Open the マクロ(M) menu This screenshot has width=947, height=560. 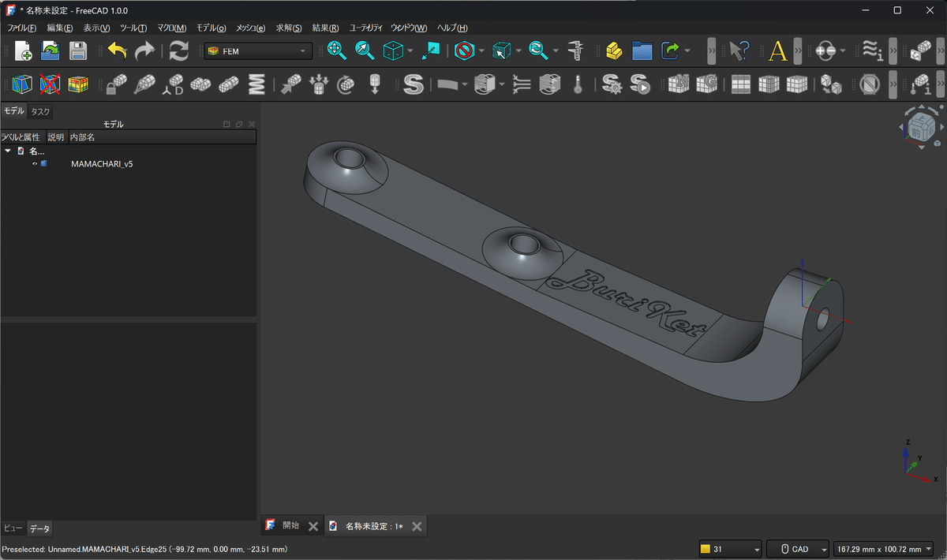click(x=171, y=28)
